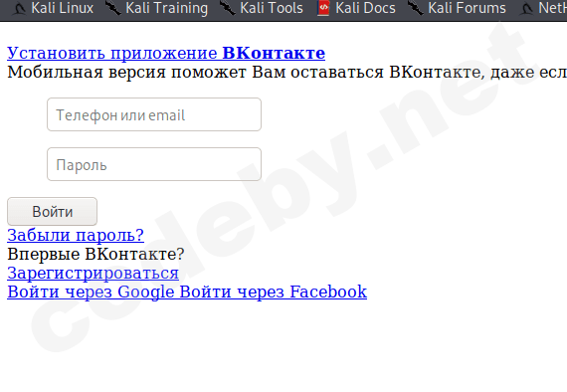The image size is (567, 392).
Task: Open the 'Забыли пароль?' link
Action: 76,236
